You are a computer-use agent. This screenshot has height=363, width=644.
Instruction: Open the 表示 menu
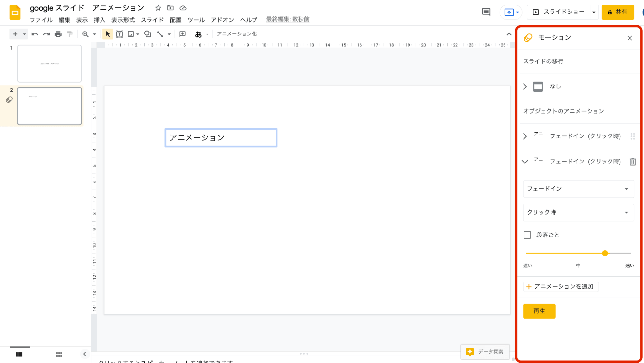[82, 20]
